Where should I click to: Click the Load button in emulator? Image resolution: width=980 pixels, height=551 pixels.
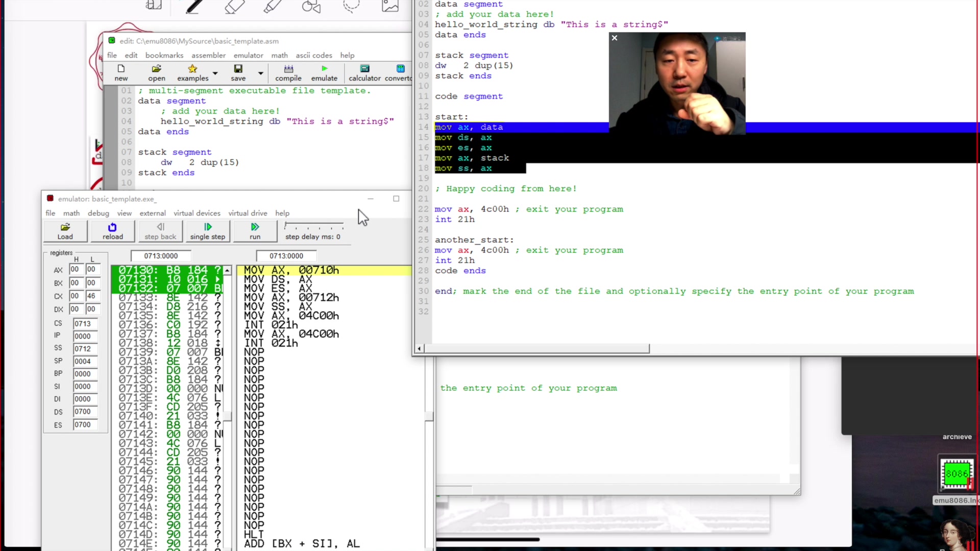click(x=65, y=231)
